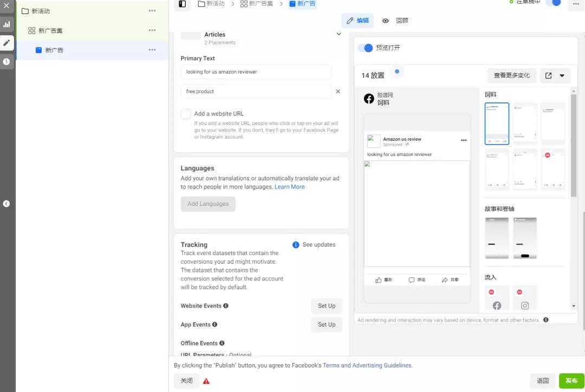This screenshot has height=392, width=585.
Task: Collapse sidebar with round arrow icon
Action: [6, 204]
